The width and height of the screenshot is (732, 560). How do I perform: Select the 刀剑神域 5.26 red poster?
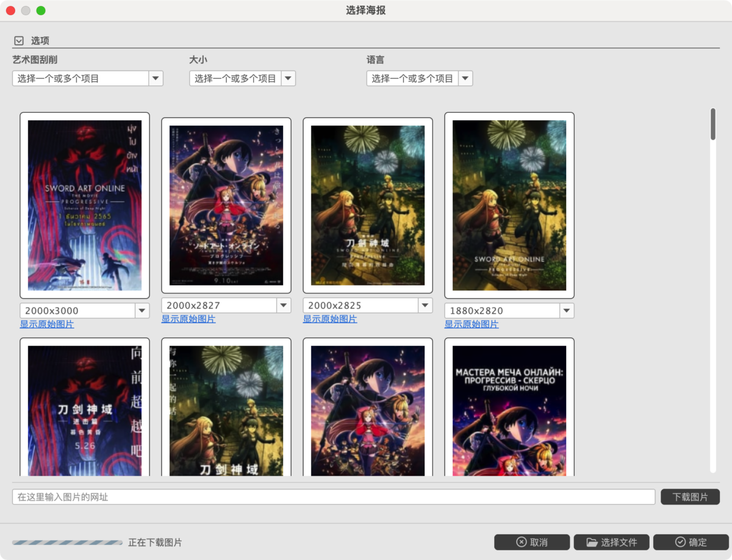(85, 407)
